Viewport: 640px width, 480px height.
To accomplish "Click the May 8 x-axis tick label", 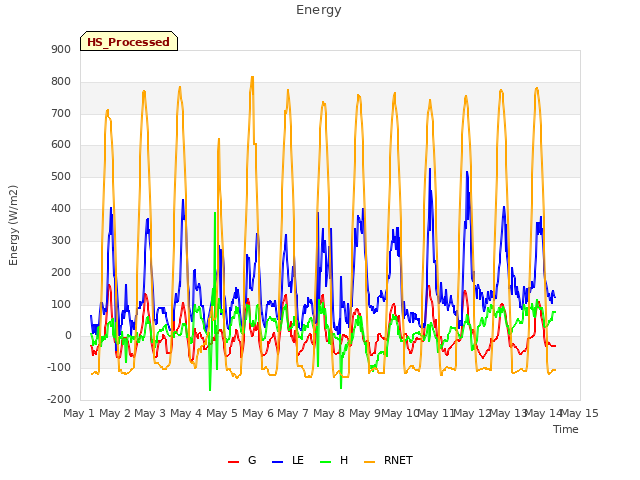I will coord(329,413).
